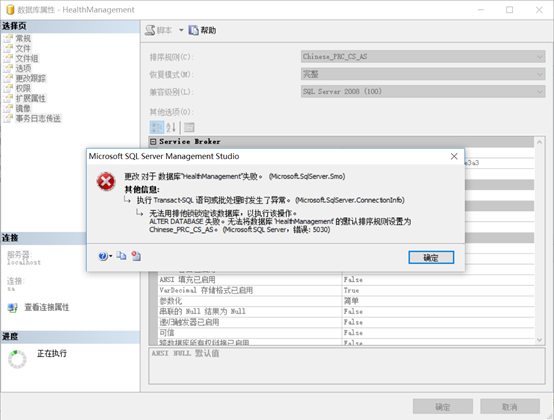
Task: Minimize the 数据库属性 window
Action: click(x=481, y=10)
